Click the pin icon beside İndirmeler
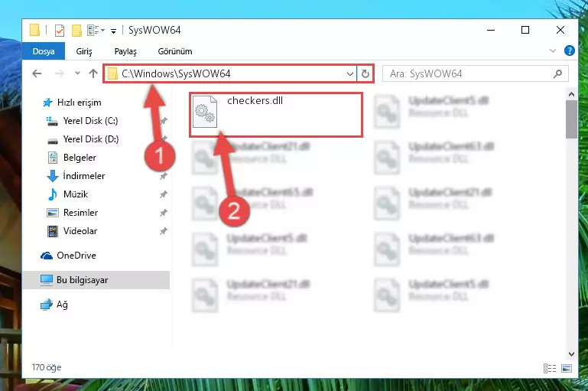The width and height of the screenshot is (588, 391). pyautogui.click(x=163, y=176)
